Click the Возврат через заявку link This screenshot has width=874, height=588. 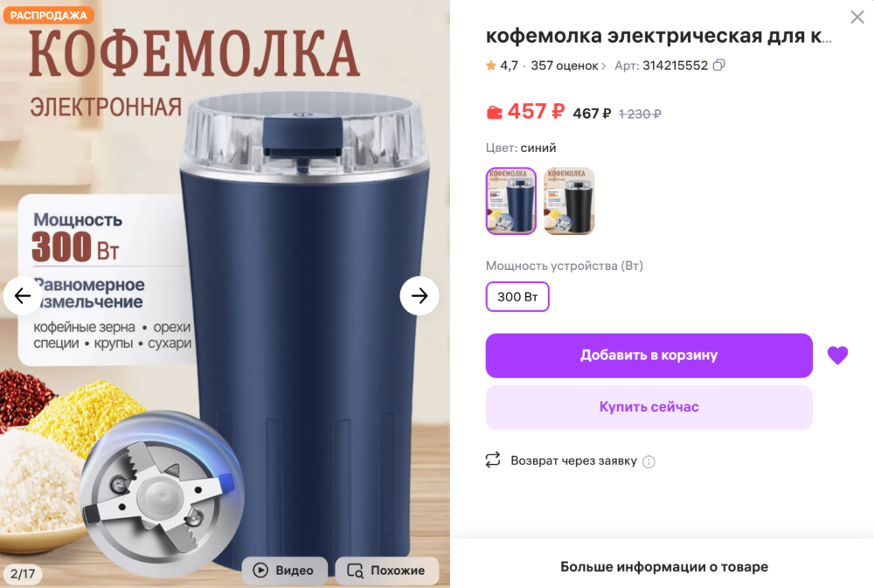click(x=573, y=461)
